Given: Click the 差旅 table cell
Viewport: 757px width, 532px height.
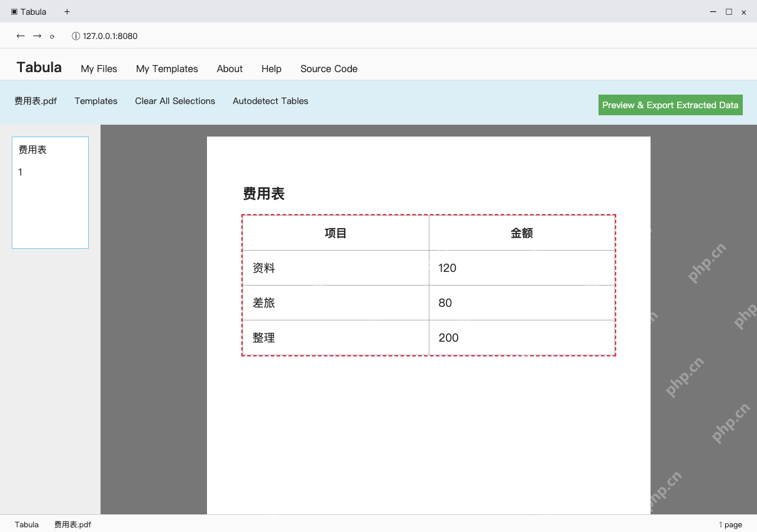Looking at the screenshot, I should pyautogui.click(x=336, y=303).
